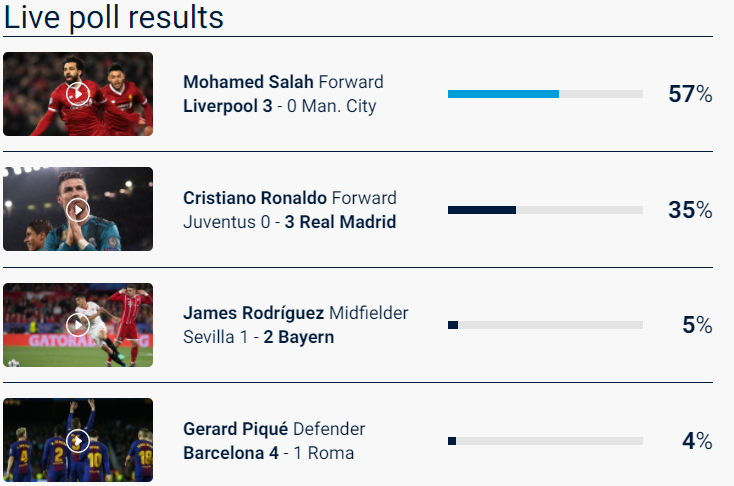This screenshot has width=734, height=486.
Task: Click Salah's 57% poll progress bar
Action: (545, 94)
